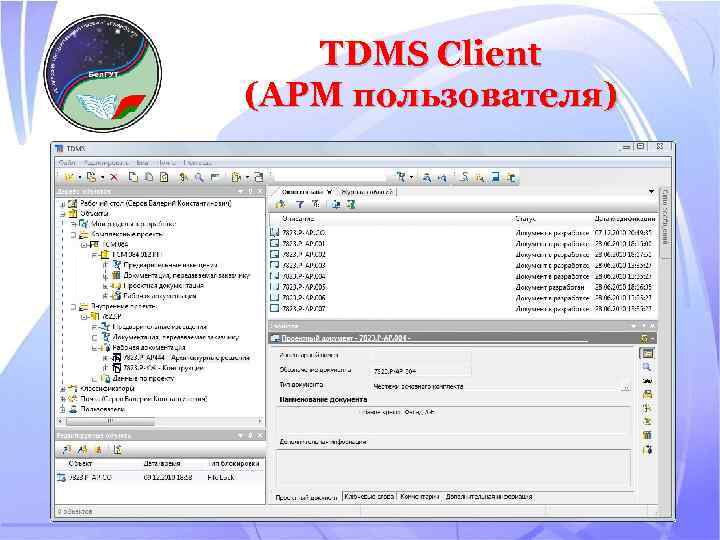The image size is (720, 540).
Task: Click the paste icon in the main toolbar
Action: click(x=149, y=177)
